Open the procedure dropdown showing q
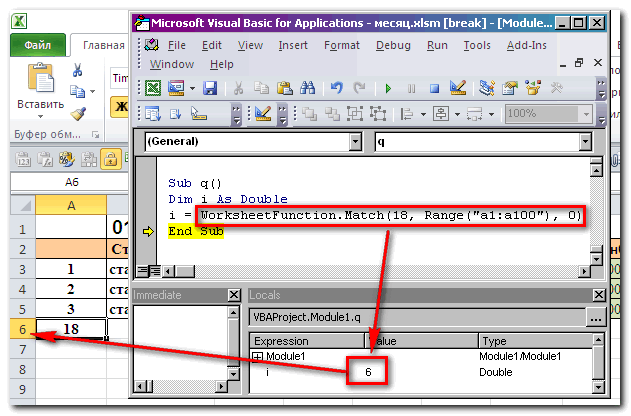631x416 pixels. coord(585,142)
